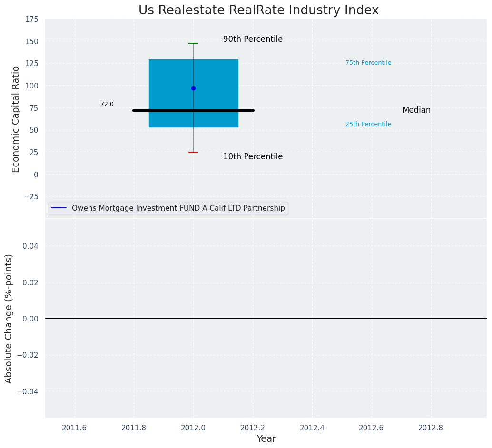
Task: Click the '90th Percentile' annotation label
Action: [x=253, y=39]
